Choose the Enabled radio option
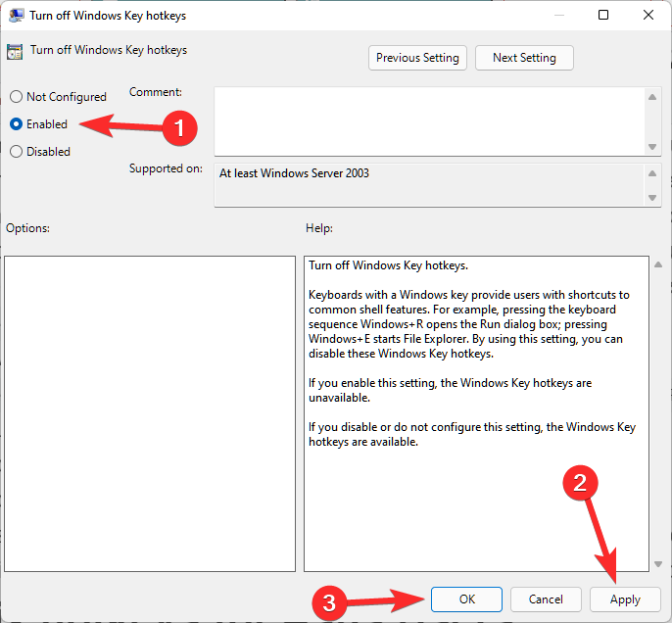Image resolution: width=672 pixels, height=623 pixels. (16, 124)
